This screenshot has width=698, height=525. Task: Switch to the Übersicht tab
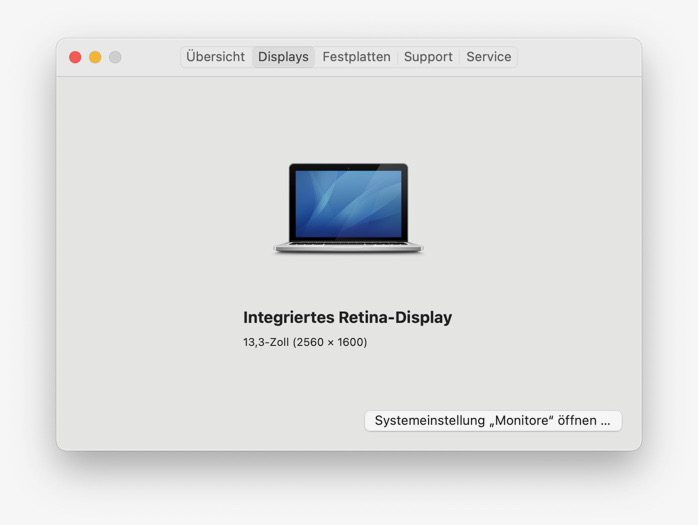point(215,57)
